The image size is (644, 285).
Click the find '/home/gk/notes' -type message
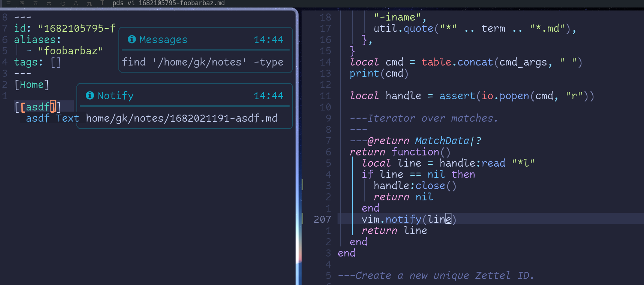pyautogui.click(x=203, y=62)
